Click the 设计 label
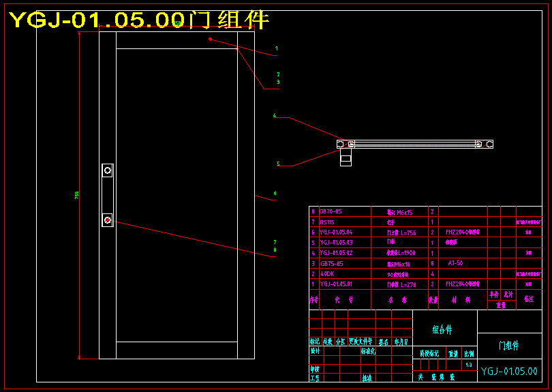Image resolution: width=552 pixels, height=392 pixels. point(315,351)
